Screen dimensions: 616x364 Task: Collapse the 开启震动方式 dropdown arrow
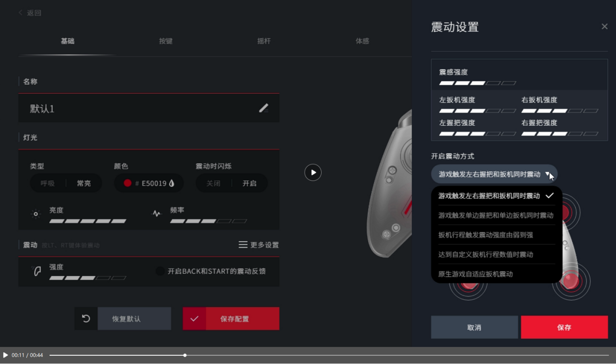548,174
